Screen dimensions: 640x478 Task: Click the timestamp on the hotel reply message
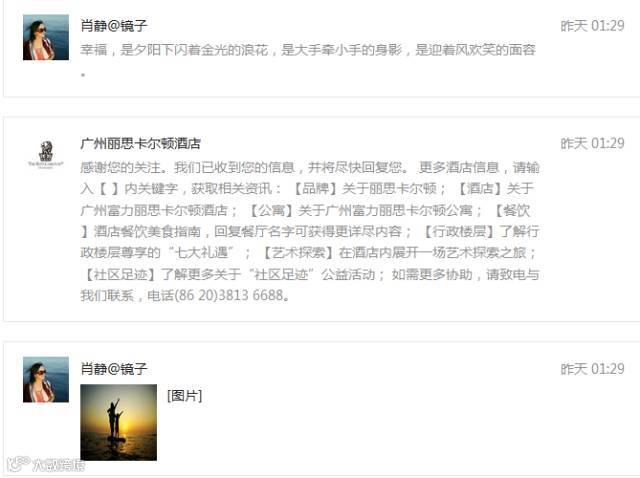592,143
